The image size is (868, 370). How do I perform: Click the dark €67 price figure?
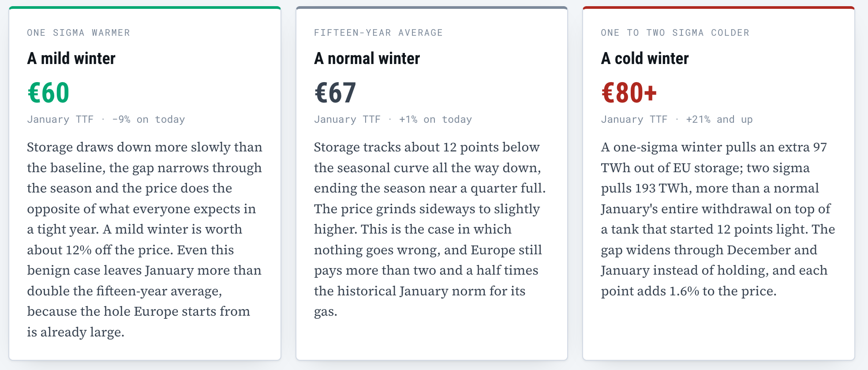(335, 93)
